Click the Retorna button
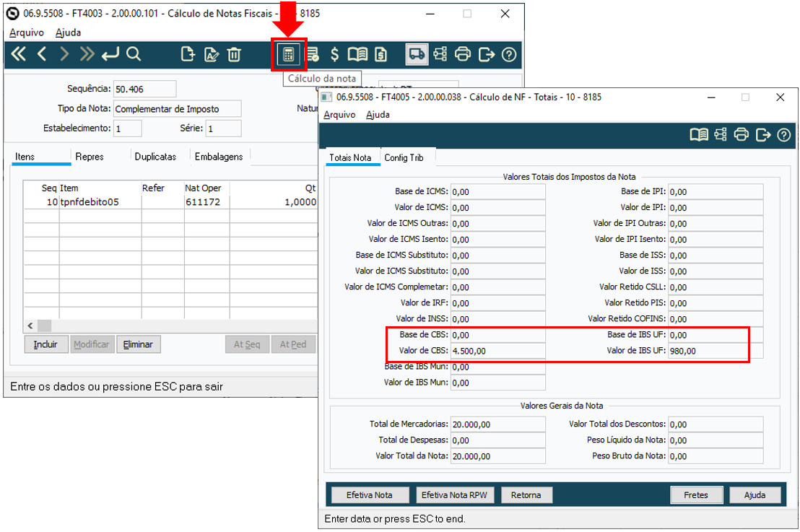800x532 pixels. [526, 494]
